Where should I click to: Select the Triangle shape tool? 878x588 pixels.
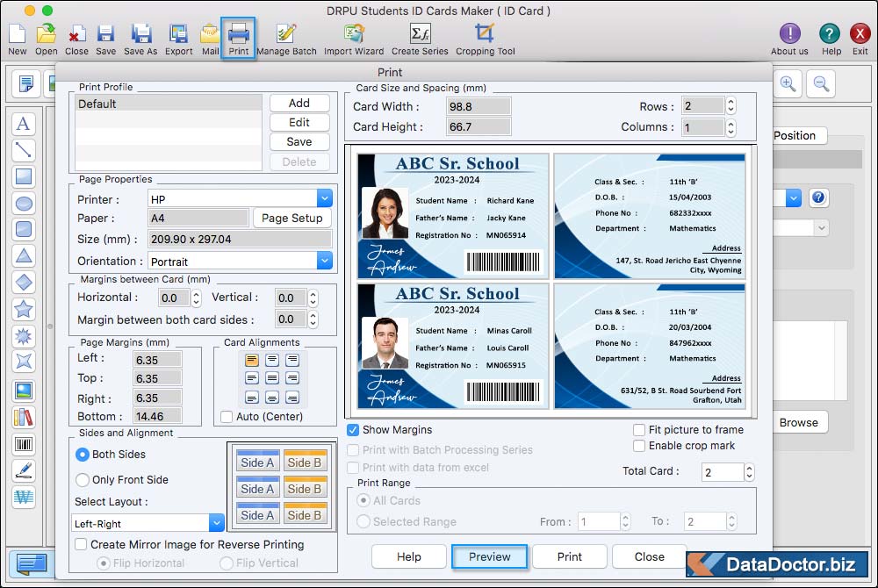pyautogui.click(x=24, y=255)
